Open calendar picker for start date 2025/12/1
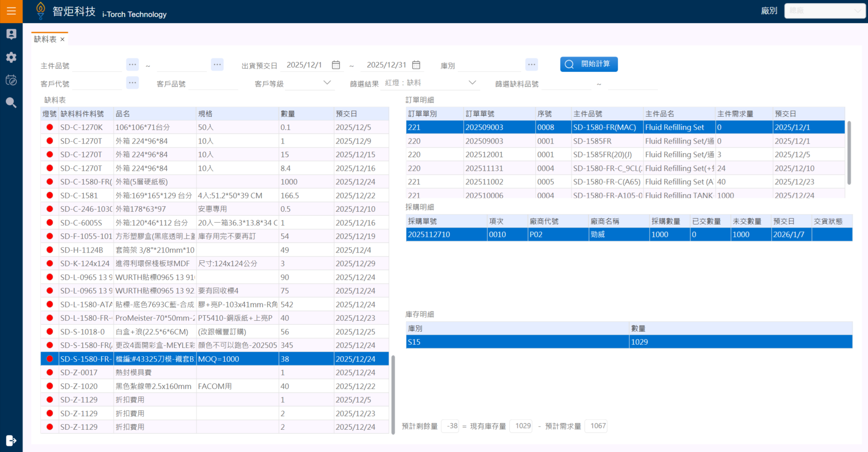The height and width of the screenshot is (452, 868). (x=336, y=65)
